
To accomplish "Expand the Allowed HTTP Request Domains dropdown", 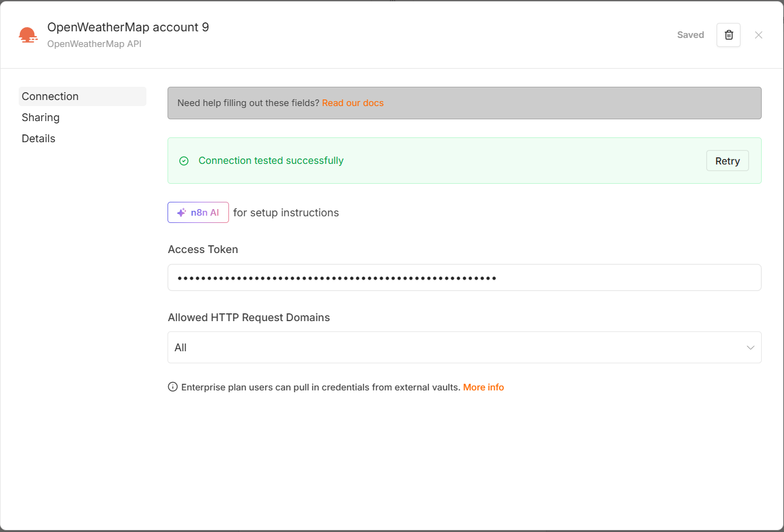I will [x=465, y=348].
